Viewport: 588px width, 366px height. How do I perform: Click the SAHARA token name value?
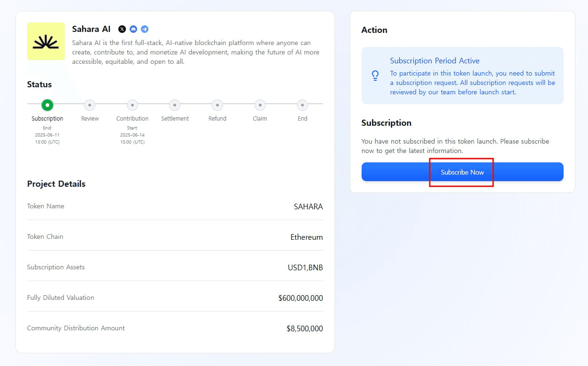point(308,206)
